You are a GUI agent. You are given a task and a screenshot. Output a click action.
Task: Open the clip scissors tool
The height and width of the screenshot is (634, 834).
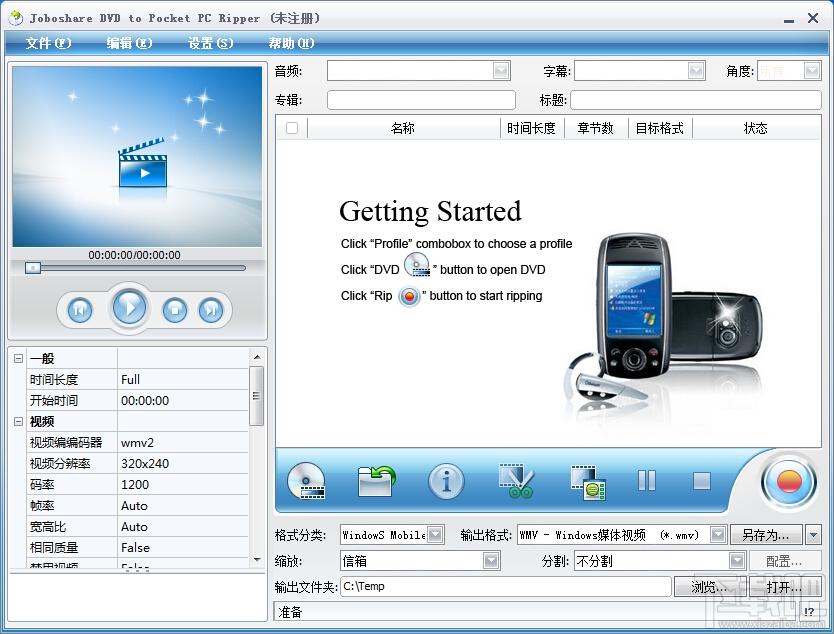click(516, 481)
